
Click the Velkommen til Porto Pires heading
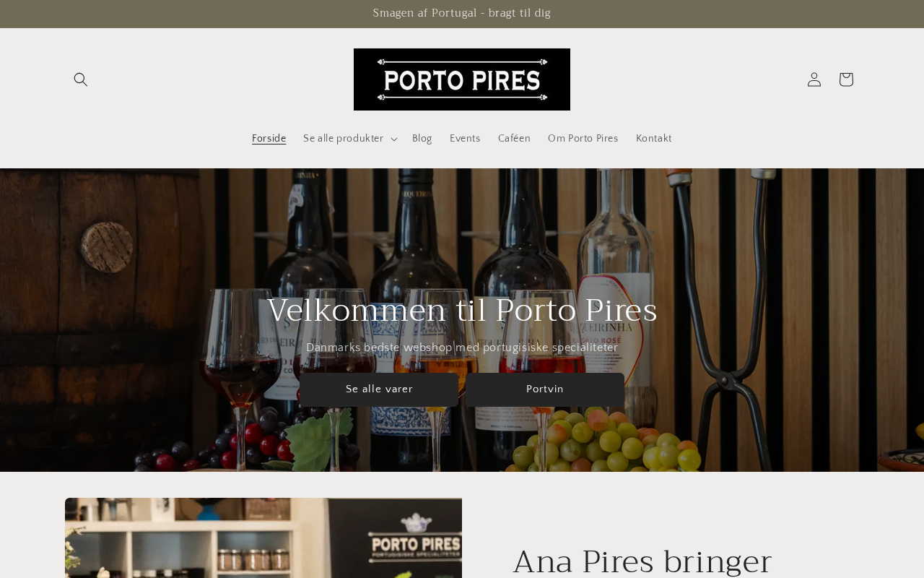tap(462, 311)
